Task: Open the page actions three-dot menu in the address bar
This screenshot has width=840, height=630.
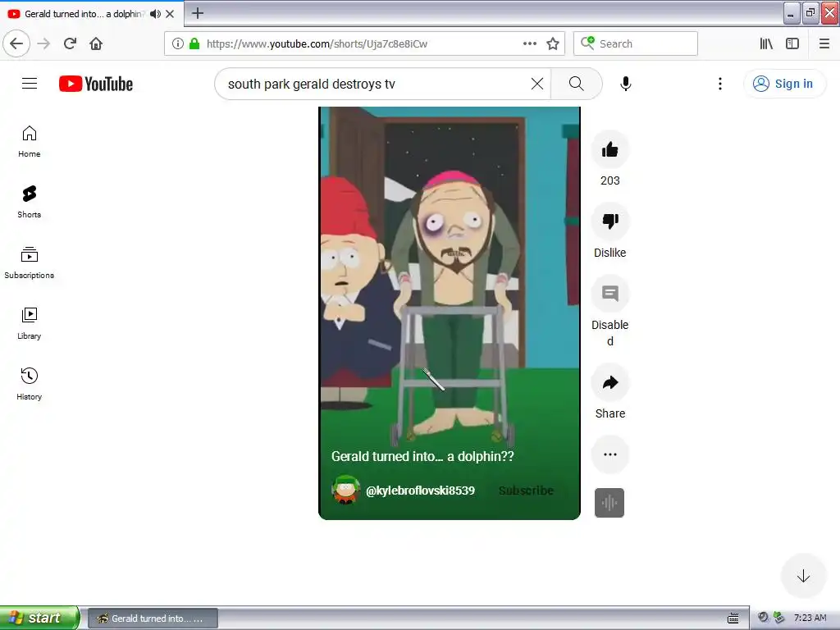Action: [x=529, y=43]
